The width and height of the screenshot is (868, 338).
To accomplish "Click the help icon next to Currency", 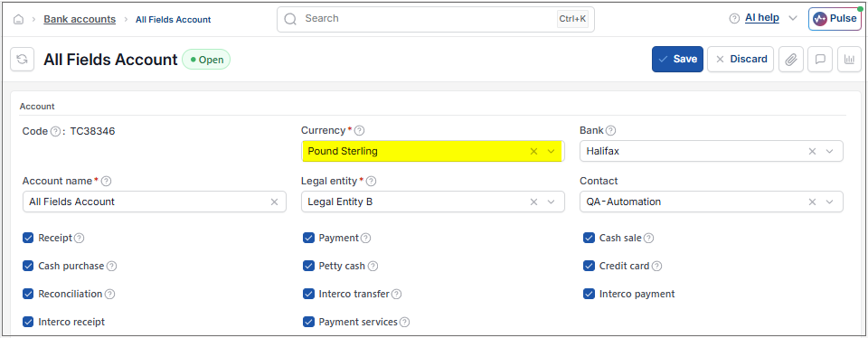I will tap(359, 130).
